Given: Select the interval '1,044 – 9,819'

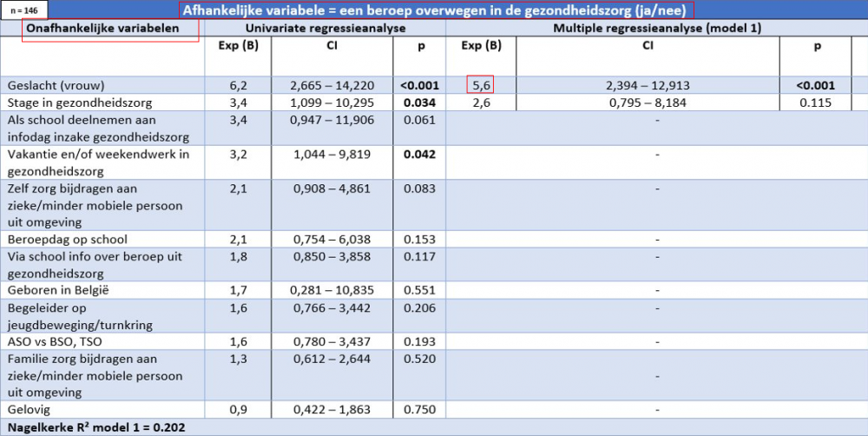Looking at the screenshot, I should pos(332,154).
